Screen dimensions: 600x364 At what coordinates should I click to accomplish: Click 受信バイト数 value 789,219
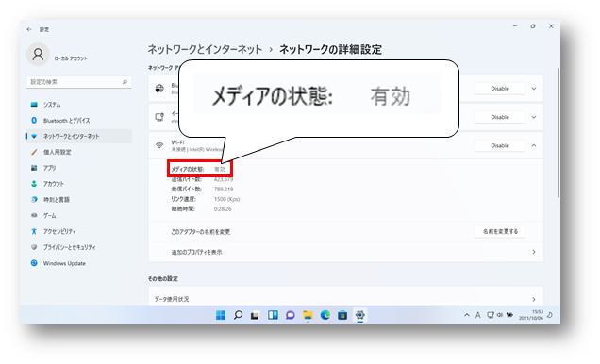(224, 189)
